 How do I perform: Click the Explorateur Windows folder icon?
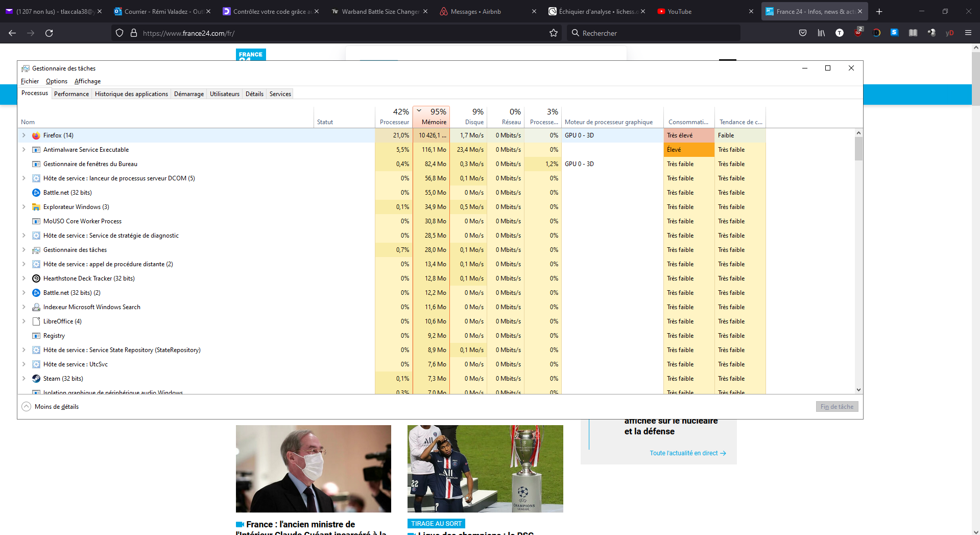tap(36, 207)
